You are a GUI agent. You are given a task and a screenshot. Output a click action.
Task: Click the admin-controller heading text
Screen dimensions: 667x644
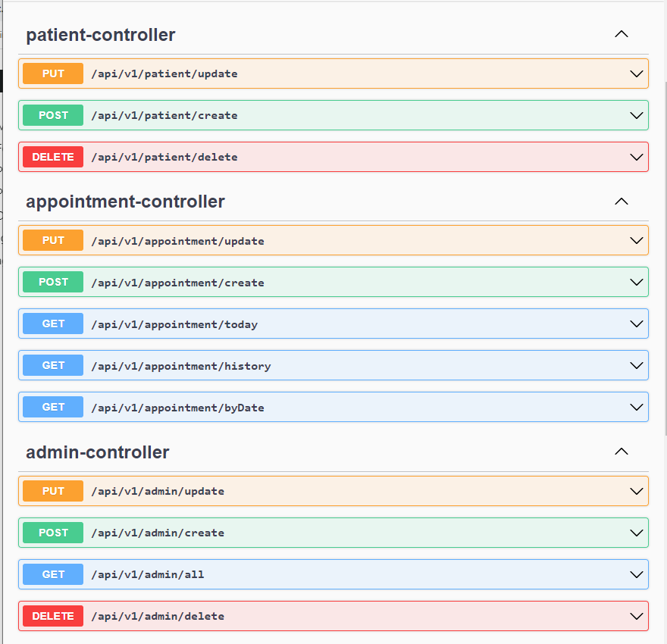(98, 452)
